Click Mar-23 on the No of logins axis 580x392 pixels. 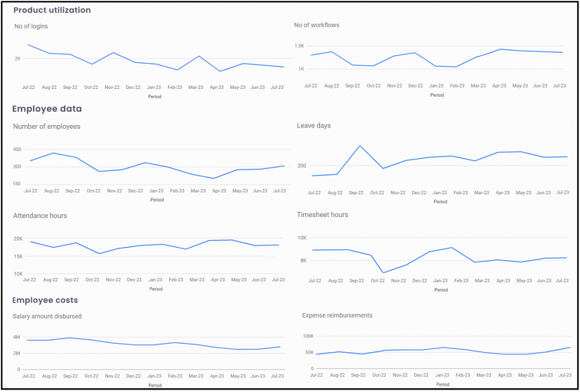pos(196,88)
